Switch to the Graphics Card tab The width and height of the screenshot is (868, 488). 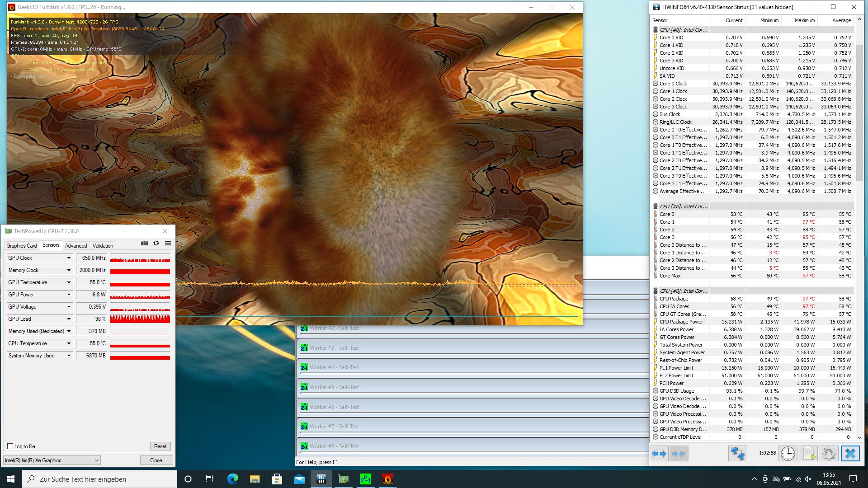(x=21, y=246)
